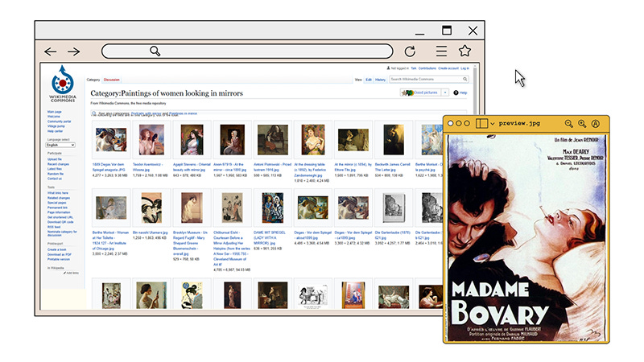Screen dimensions: 644x362
Task: Select the History tab
Action: [380, 80]
